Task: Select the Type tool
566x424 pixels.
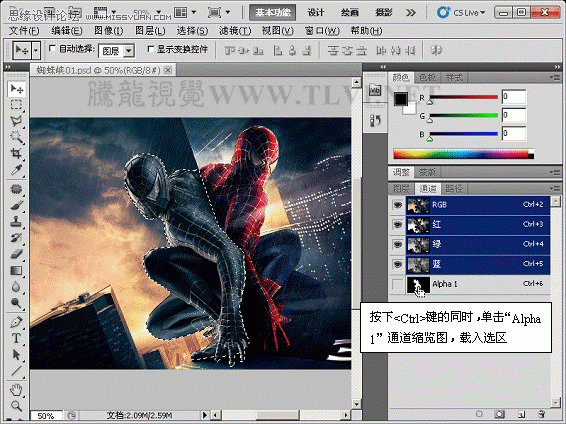Action: pos(16,338)
